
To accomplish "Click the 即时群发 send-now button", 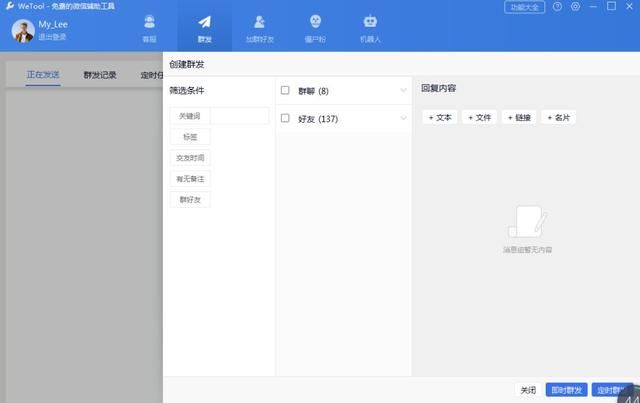I will (567, 390).
